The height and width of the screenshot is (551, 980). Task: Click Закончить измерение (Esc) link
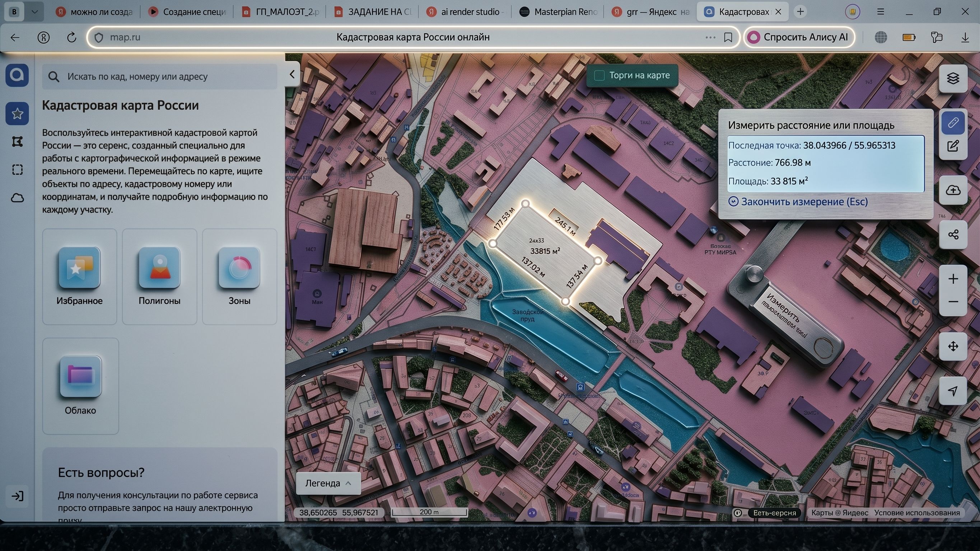804,202
